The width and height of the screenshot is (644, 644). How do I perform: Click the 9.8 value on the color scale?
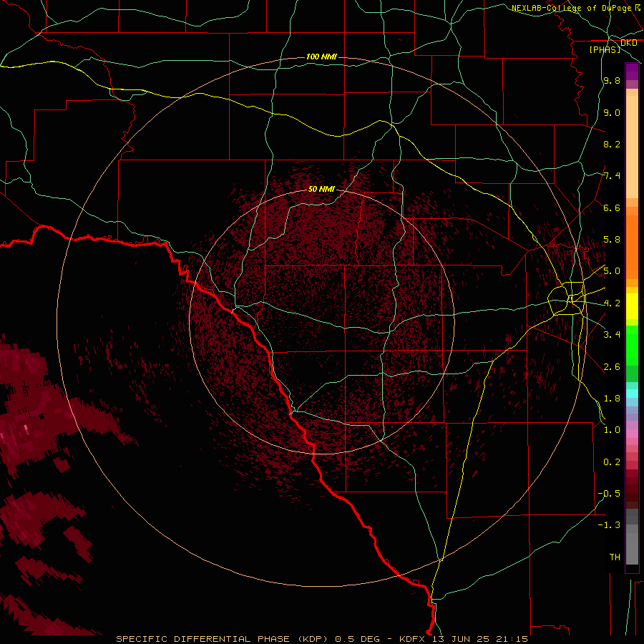click(x=612, y=81)
